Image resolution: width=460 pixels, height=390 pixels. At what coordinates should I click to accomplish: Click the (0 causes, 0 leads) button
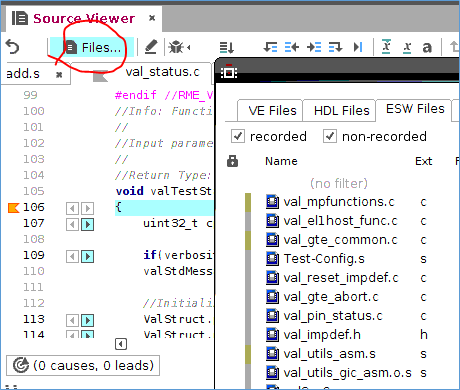point(83,365)
